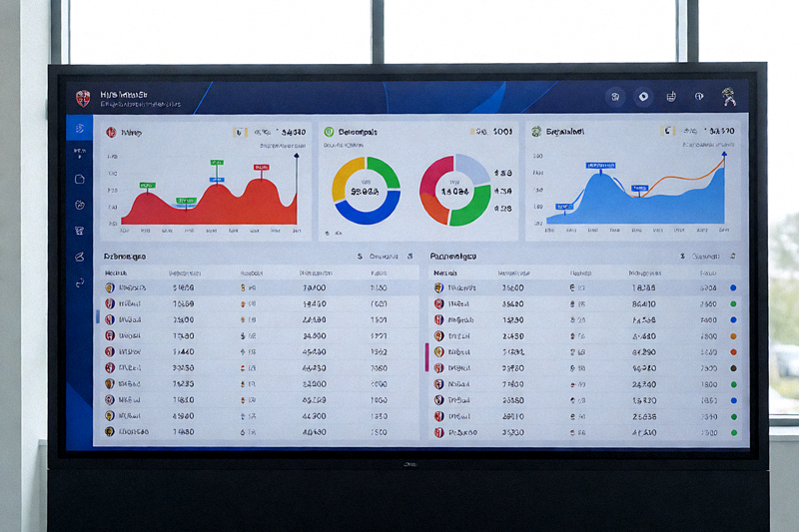Click the bright round play-style header button
This screenshot has width=799, height=532.
point(643,96)
